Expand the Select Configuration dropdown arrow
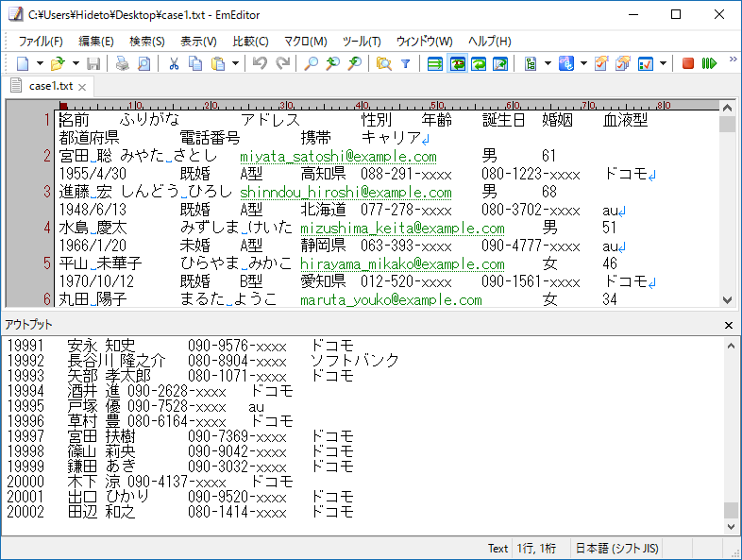Image resolution: width=742 pixels, height=560 pixels. [x=548, y=63]
